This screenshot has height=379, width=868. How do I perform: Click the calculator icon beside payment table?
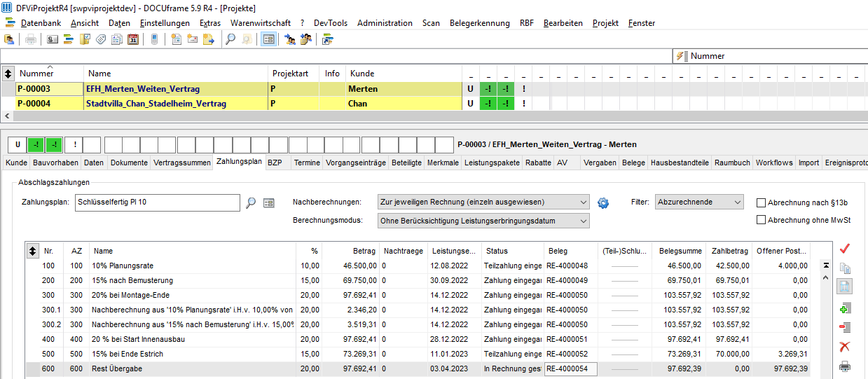tap(845, 287)
